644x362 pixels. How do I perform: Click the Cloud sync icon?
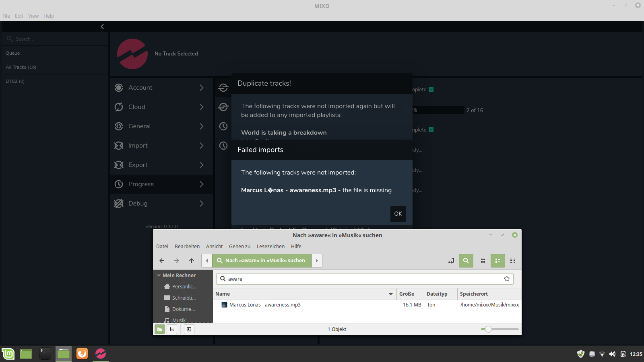pyautogui.click(x=119, y=107)
